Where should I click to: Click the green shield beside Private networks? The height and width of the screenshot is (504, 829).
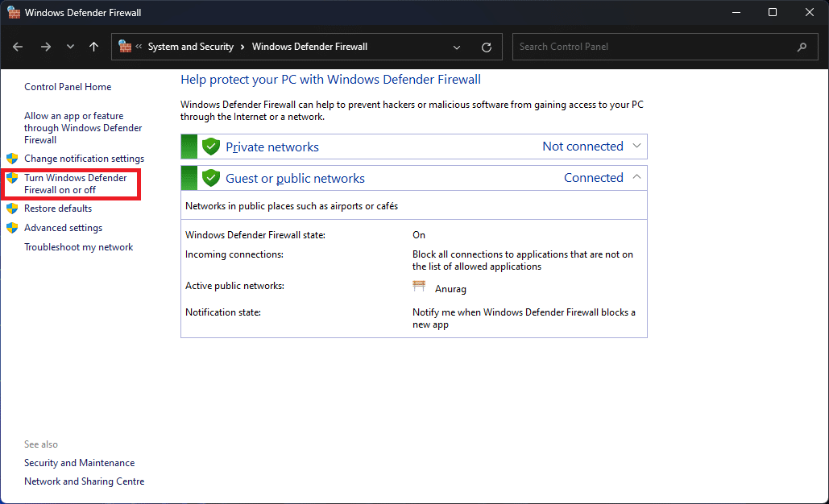210,146
